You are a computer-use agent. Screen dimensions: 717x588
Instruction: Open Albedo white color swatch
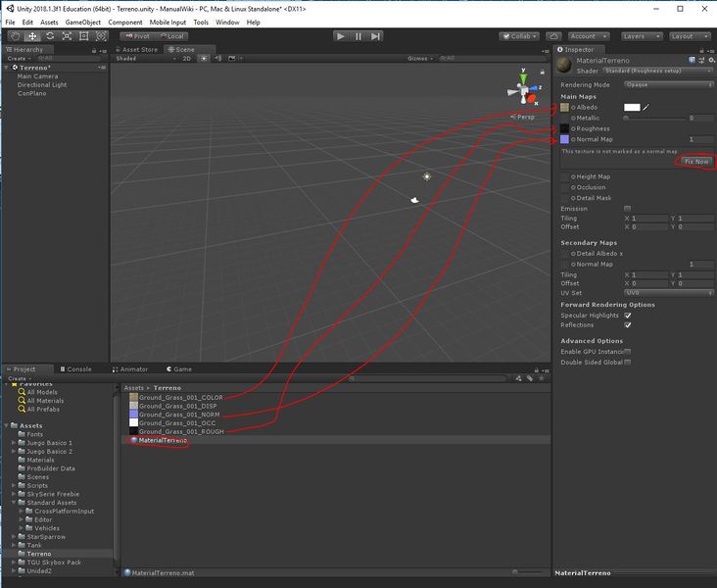[632, 107]
